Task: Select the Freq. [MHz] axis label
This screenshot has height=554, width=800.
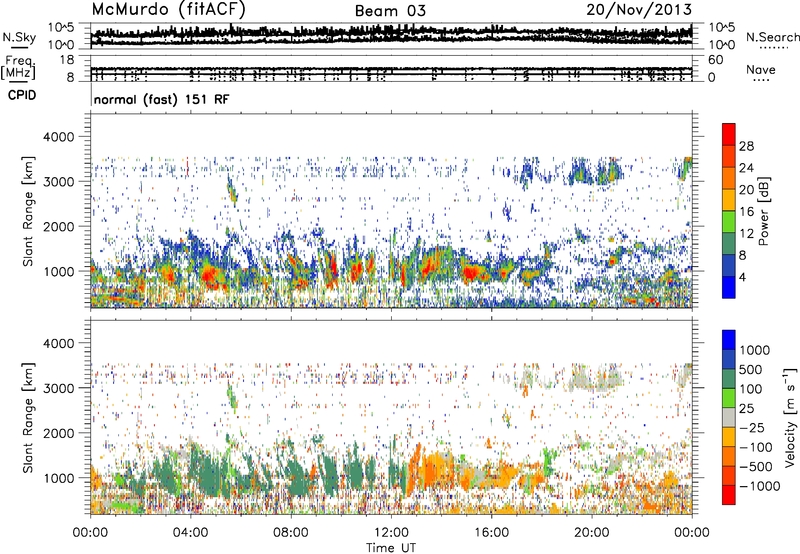Action: pos(20,67)
